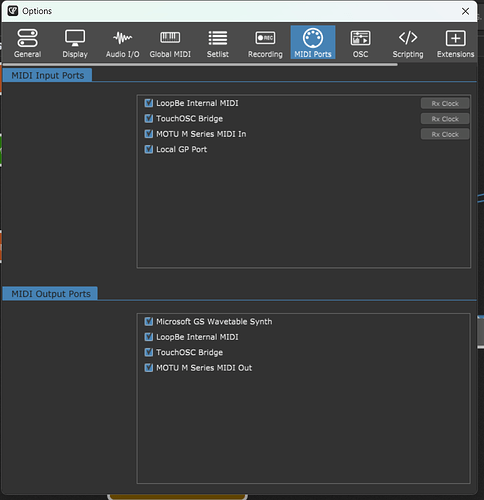The width and height of the screenshot is (484, 500).
Task: Click the MIDI Input Ports header tab
Action: point(47,75)
